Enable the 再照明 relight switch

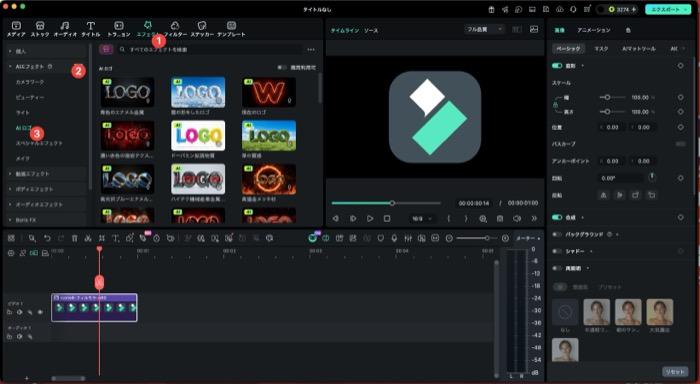557,268
